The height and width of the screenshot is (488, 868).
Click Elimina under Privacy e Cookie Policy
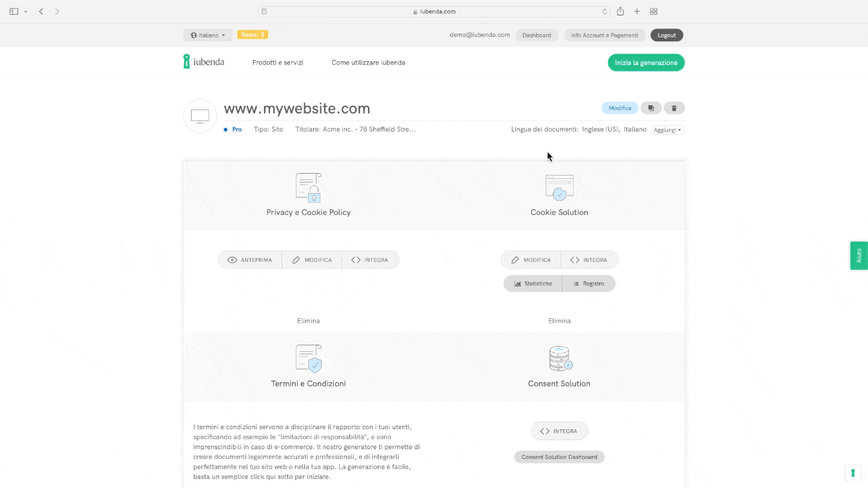pos(308,321)
